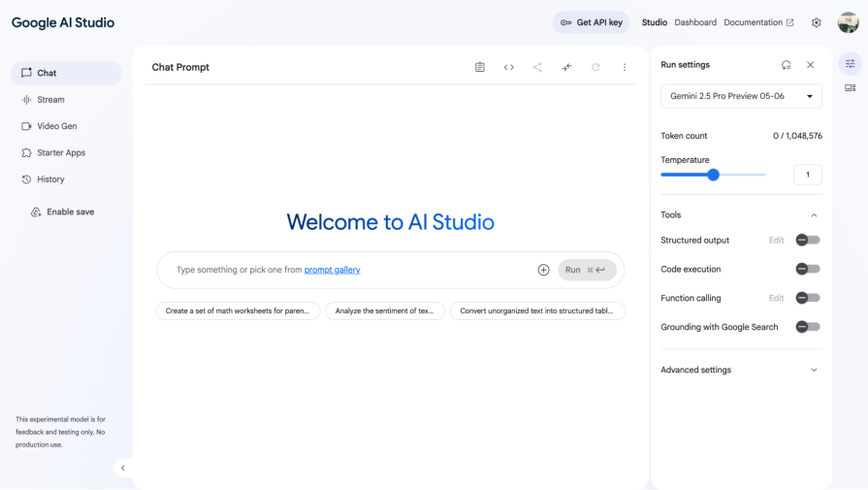Select Stream in the sidebar
Screen dimensions: 868x490
pos(66,100)
